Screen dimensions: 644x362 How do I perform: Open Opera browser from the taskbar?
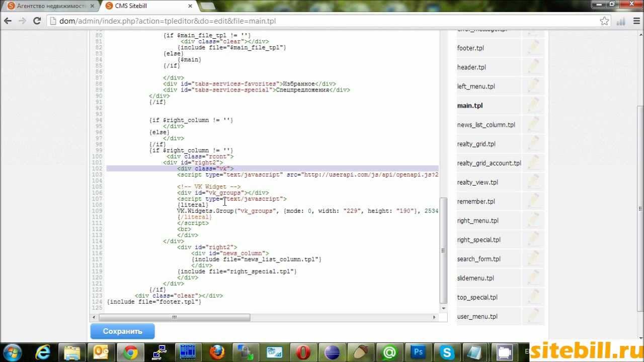(x=303, y=352)
